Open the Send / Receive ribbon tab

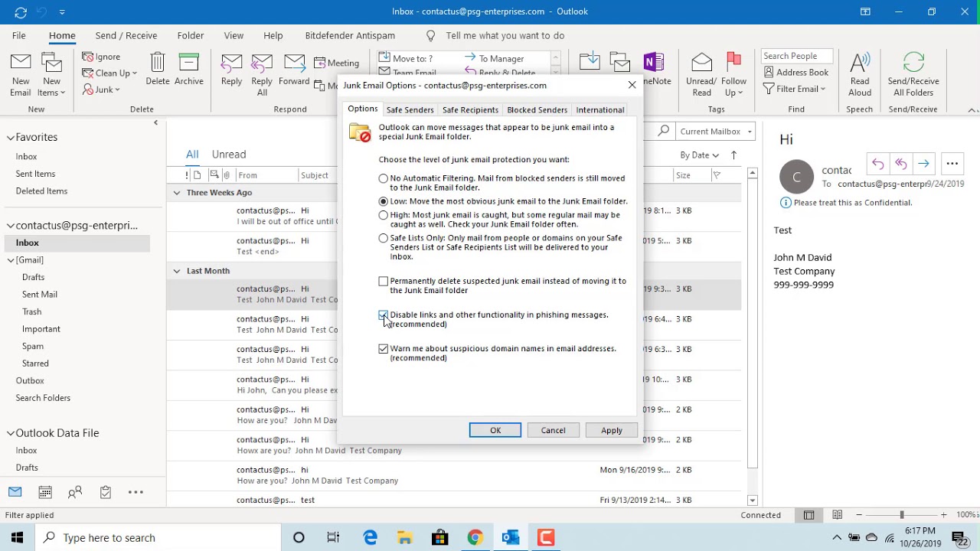(126, 35)
